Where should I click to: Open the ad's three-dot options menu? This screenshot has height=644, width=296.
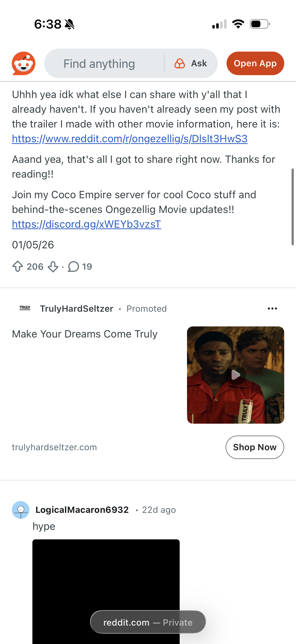272,308
